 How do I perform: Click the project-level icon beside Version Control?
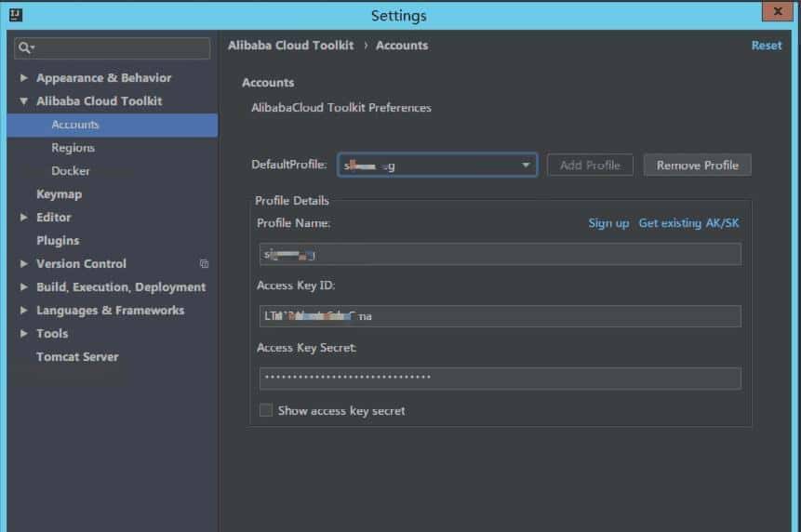[x=204, y=264]
